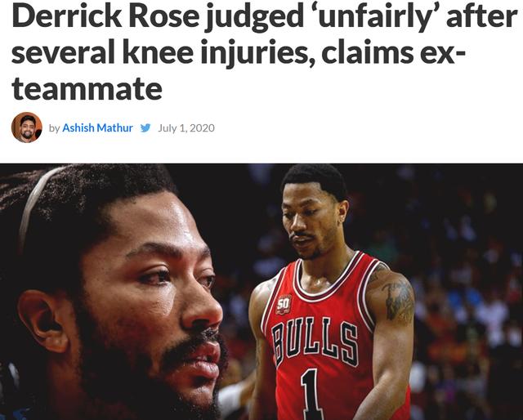
Task: Click the 'by' label before author name
Action: tap(55, 128)
